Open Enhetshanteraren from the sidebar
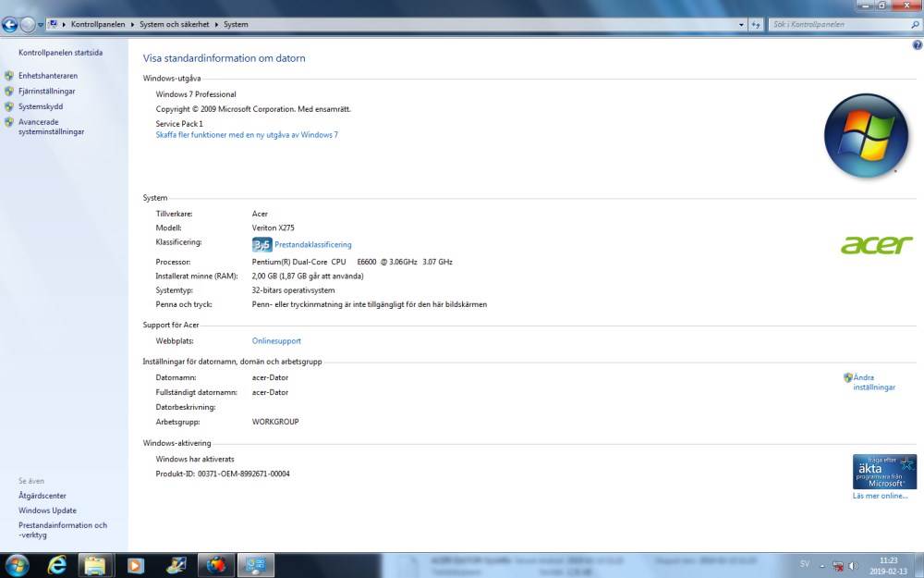 [48, 76]
